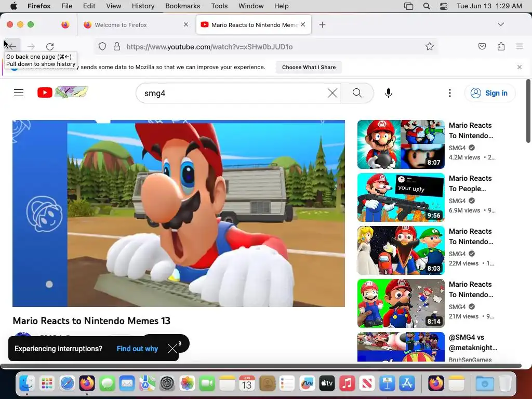Viewport: 532px width, 399px height.
Task: Open the Edit menu
Action: click(x=89, y=6)
